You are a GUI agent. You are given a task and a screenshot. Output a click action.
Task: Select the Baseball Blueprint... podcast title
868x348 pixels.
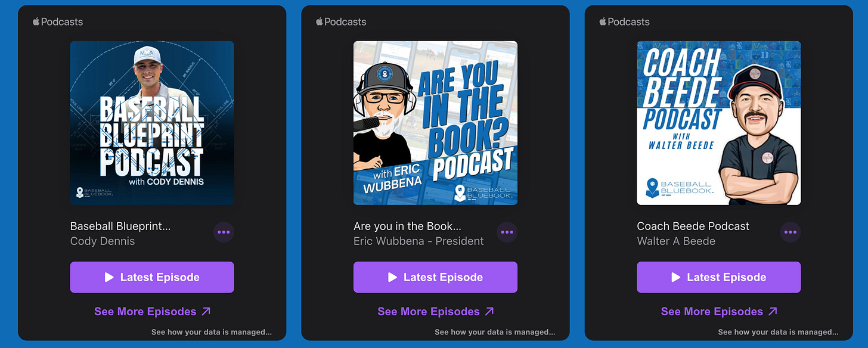(x=120, y=226)
